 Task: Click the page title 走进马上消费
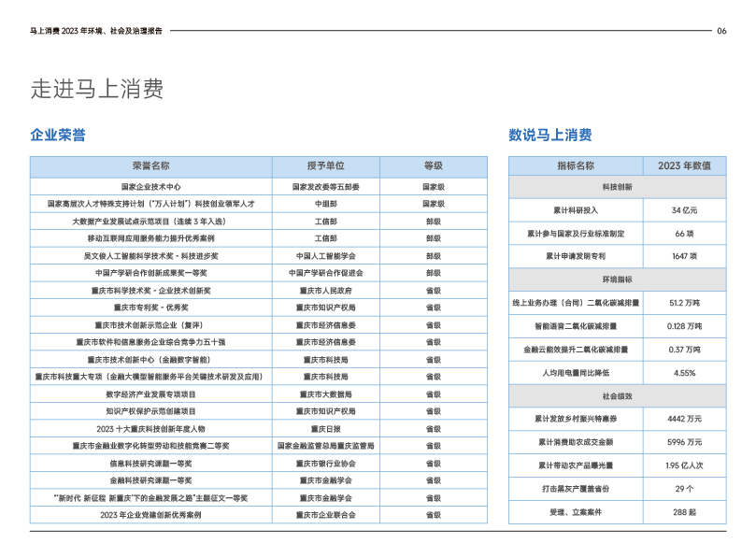(97, 90)
